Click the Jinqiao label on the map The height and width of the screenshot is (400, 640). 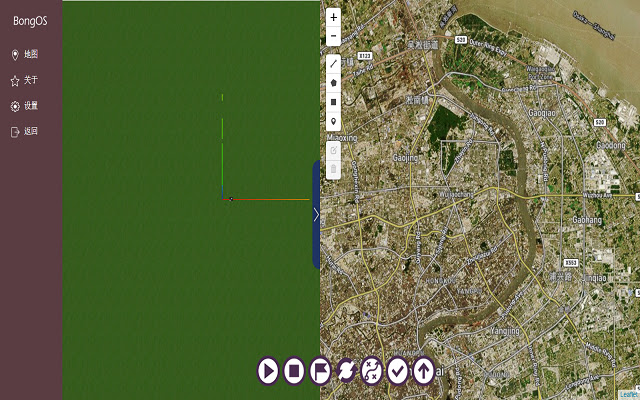[x=594, y=278]
